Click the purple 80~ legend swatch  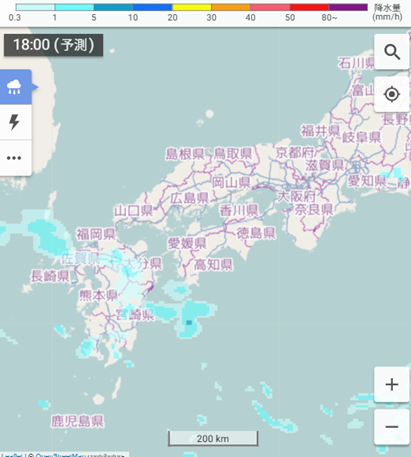pyautogui.click(x=348, y=7)
